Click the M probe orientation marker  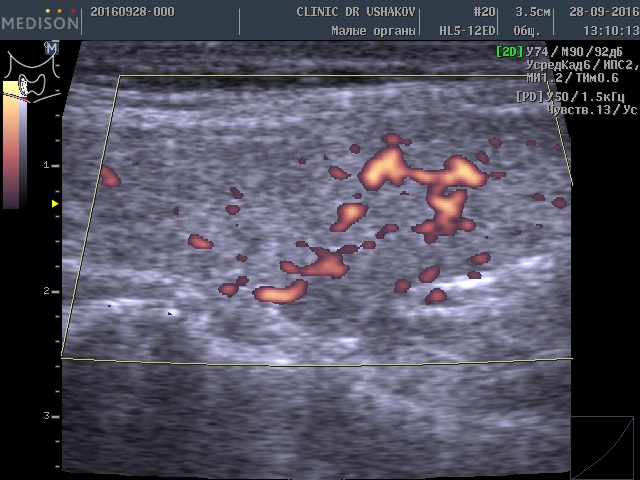51,47
